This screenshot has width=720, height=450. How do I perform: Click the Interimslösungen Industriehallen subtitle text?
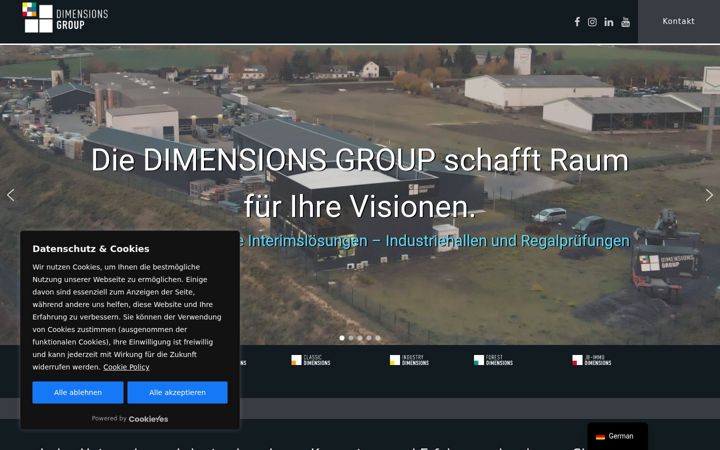click(434, 241)
